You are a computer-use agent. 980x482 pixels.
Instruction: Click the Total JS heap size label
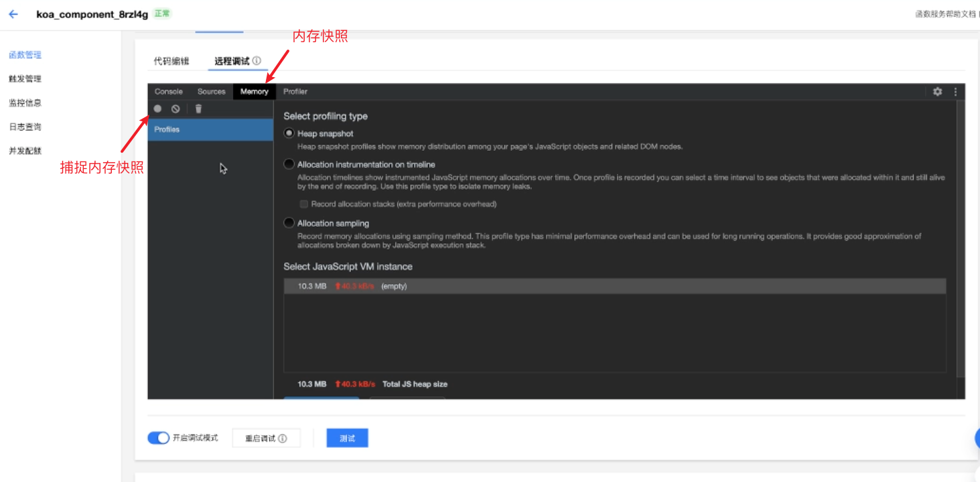[x=415, y=384]
